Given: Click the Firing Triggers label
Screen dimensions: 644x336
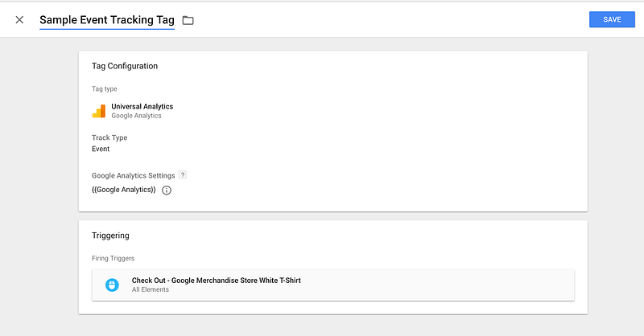Looking at the screenshot, I should click(x=111, y=258).
